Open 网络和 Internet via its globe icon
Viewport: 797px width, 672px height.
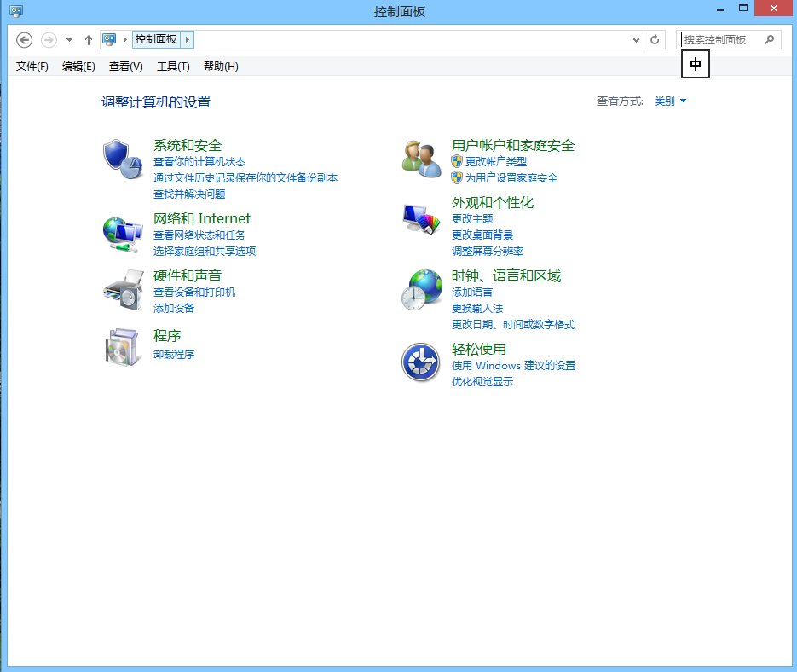122,230
